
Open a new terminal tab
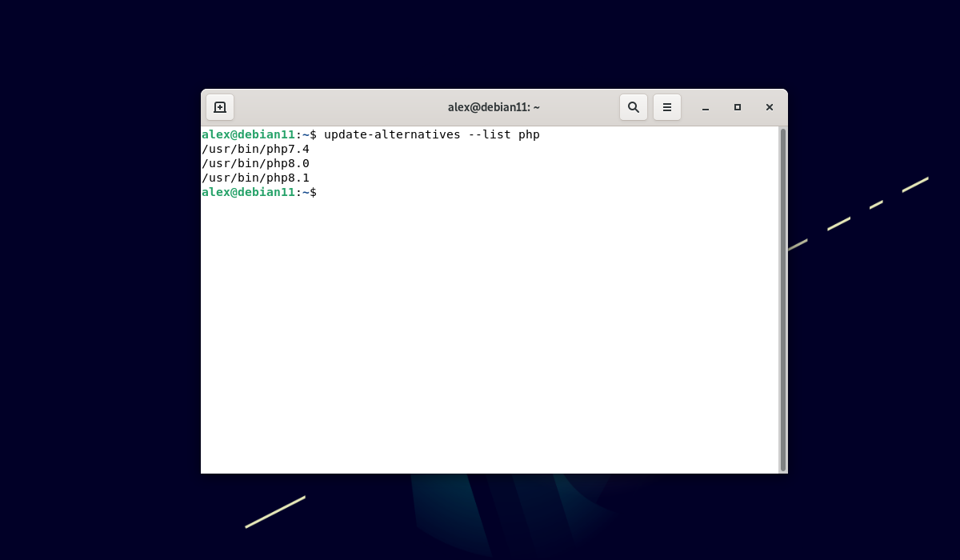pos(220,107)
